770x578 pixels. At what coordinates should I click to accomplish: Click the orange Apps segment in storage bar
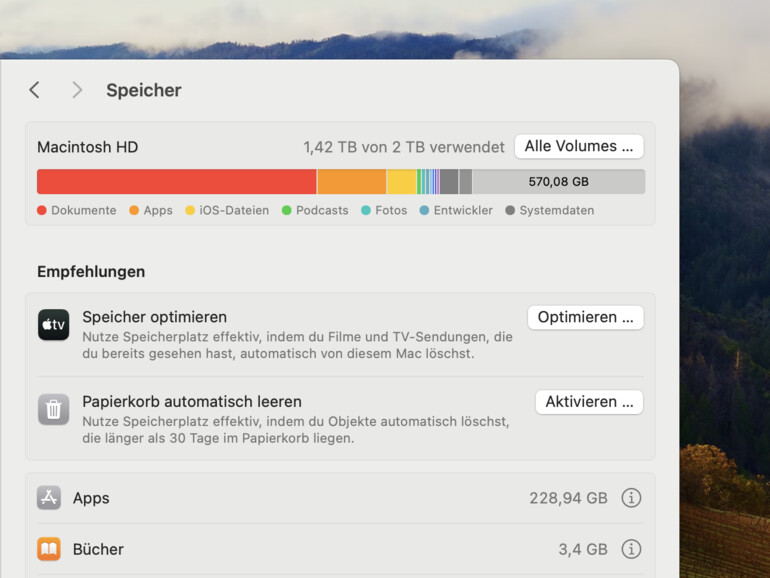click(352, 182)
